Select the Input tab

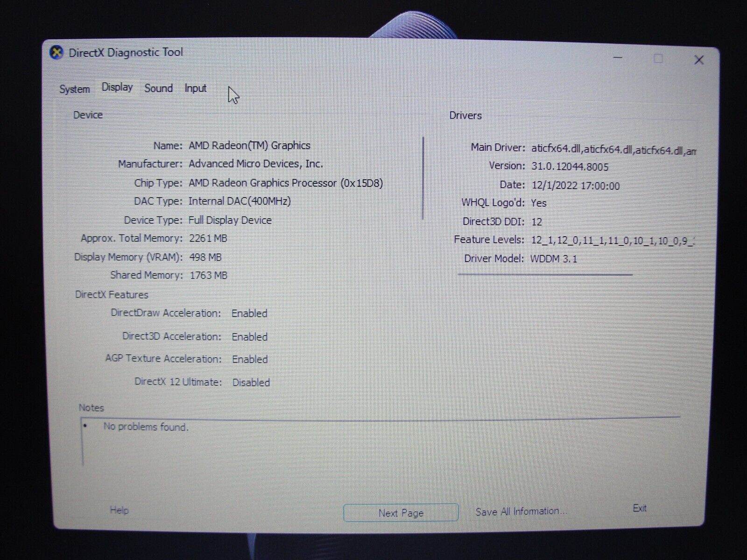tap(195, 88)
